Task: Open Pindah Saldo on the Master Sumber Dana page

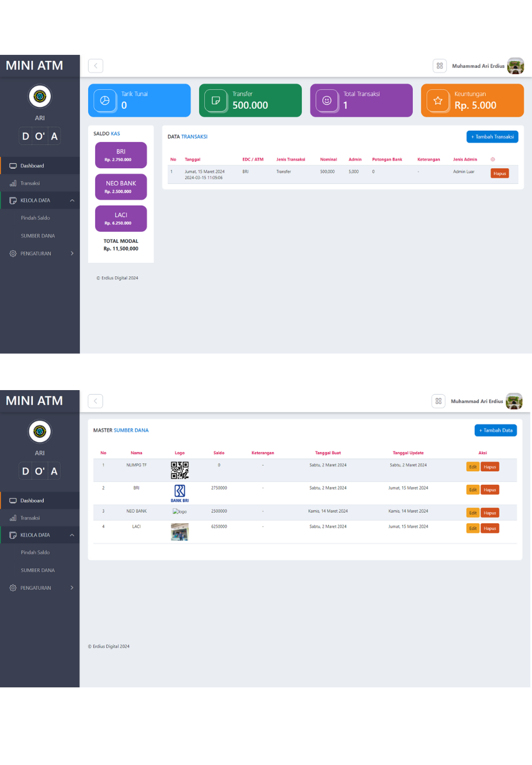Action: tap(36, 552)
